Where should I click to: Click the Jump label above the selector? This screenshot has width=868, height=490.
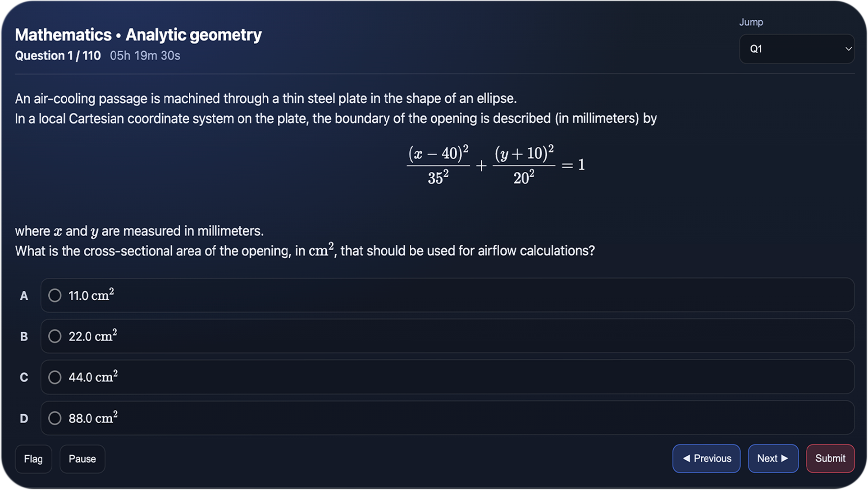pos(751,22)
